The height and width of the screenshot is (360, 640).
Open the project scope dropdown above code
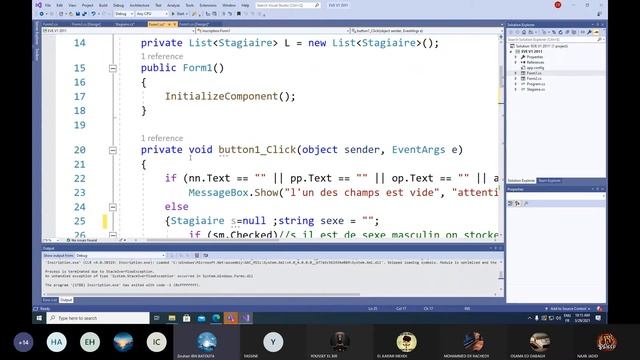[x=118, y=31]
